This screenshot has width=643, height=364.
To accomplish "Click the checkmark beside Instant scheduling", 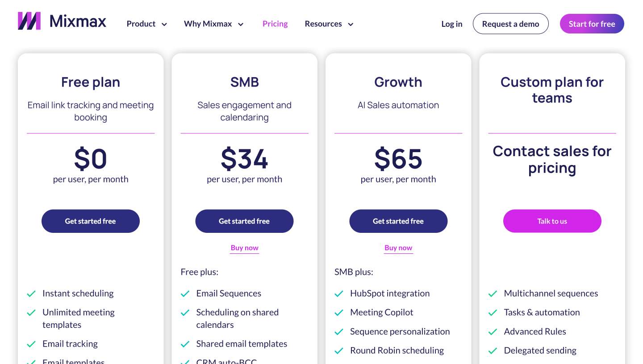I will pyautogui.click(x=31, y=294).
